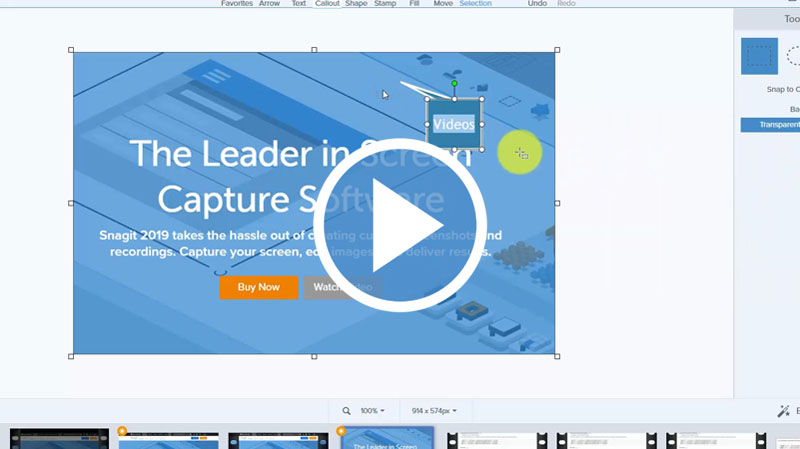Click the Selection tool

click(x=475, y=4)
